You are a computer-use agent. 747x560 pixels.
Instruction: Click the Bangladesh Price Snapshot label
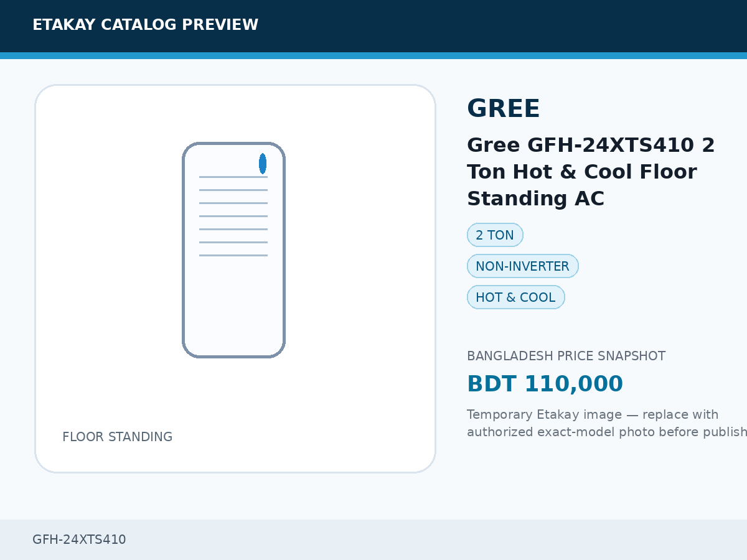[x=566, y=356]
